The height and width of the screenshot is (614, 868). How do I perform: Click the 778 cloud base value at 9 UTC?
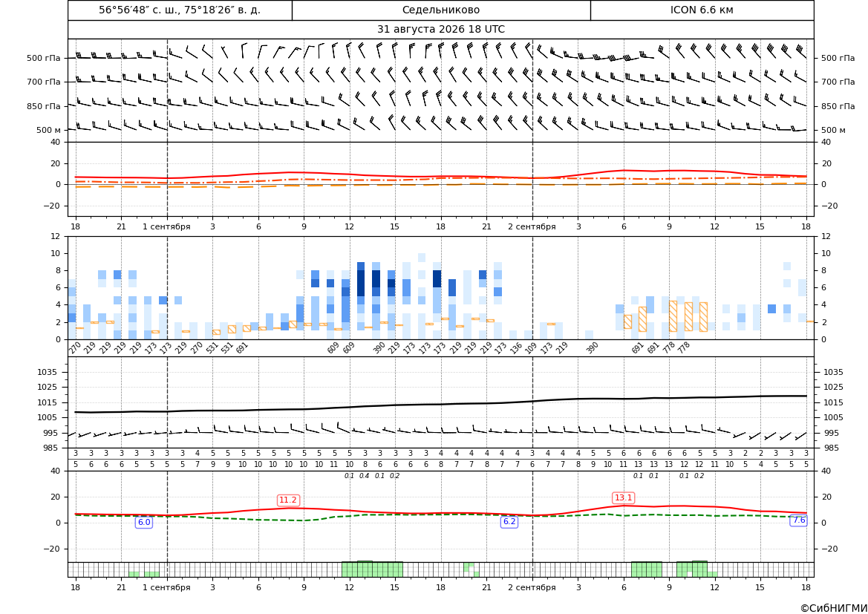click(x=668, y=348)
